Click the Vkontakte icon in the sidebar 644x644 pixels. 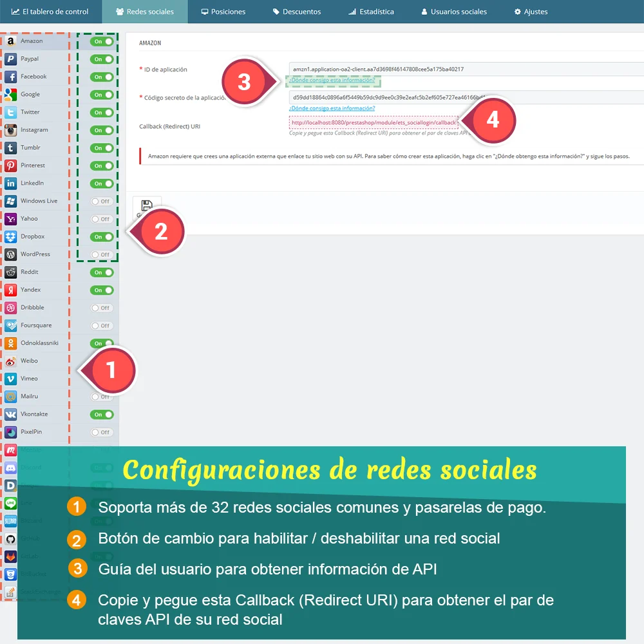pos(12,413)
